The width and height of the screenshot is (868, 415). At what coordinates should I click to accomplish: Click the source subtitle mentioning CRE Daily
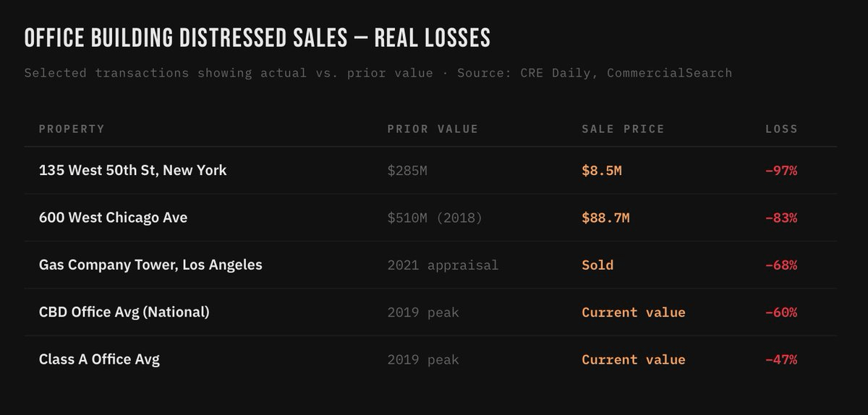coord(378,73)
